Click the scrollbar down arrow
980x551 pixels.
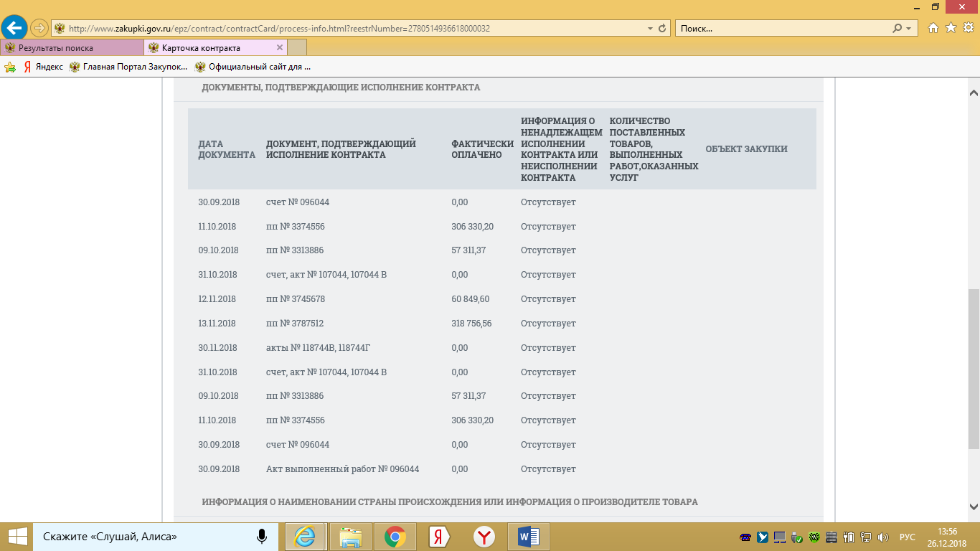[974, 506]
